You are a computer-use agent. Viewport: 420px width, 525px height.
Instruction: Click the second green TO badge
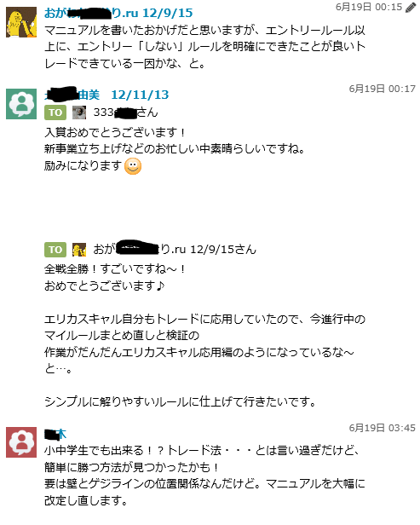click(x=55, y=250)
